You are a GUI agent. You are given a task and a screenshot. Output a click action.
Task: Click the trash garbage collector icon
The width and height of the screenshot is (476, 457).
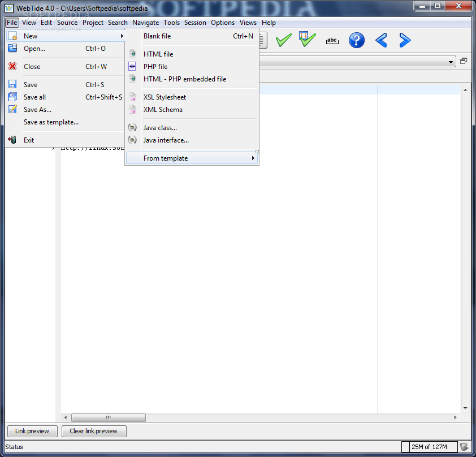[x=464, y=446]
